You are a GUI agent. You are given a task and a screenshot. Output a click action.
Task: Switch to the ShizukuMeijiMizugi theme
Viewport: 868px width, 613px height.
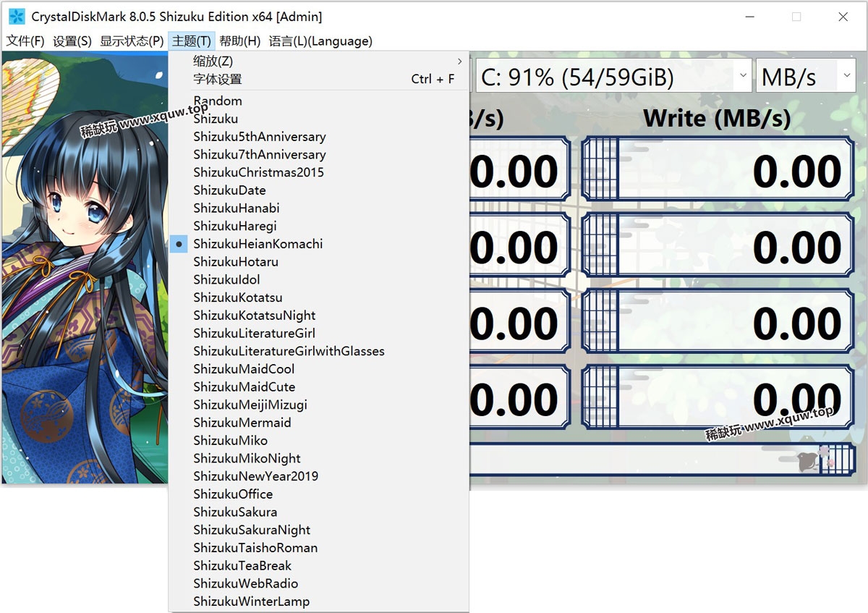319,405
